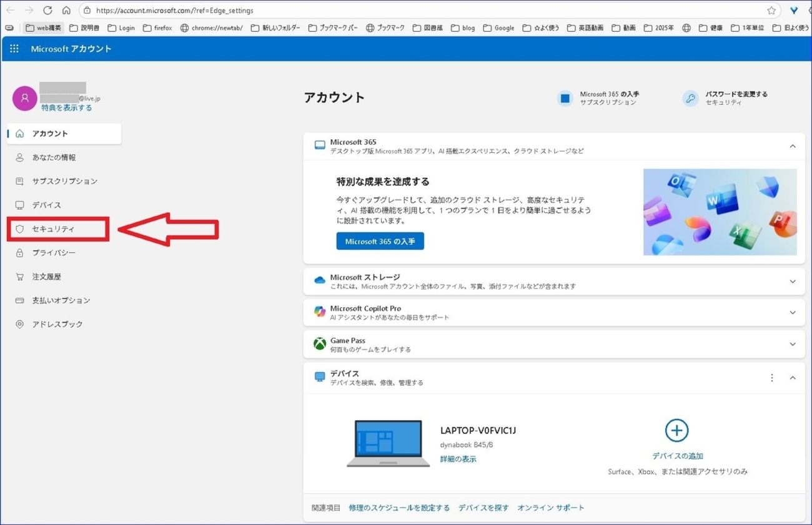Viewport: 812px width, 525px height.
Task: Click the purple profile avatar icon
Action: [24, 99]
